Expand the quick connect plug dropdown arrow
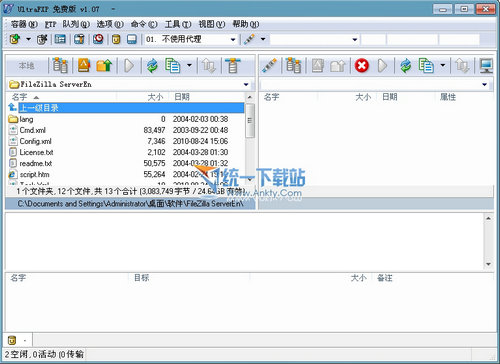The height and width of the screenshot is (364, 500). (263, 39)
